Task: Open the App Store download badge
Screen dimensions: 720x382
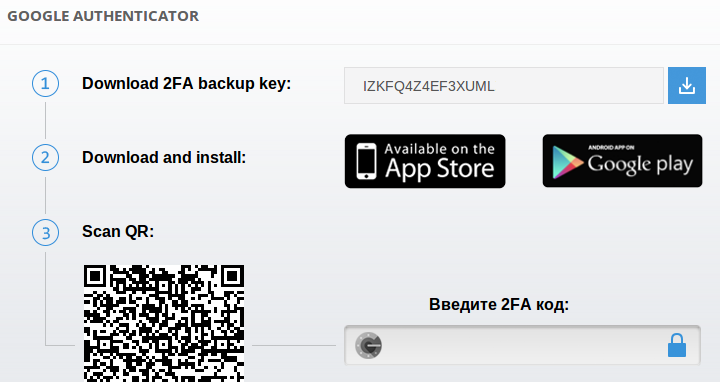Action: 425,161
